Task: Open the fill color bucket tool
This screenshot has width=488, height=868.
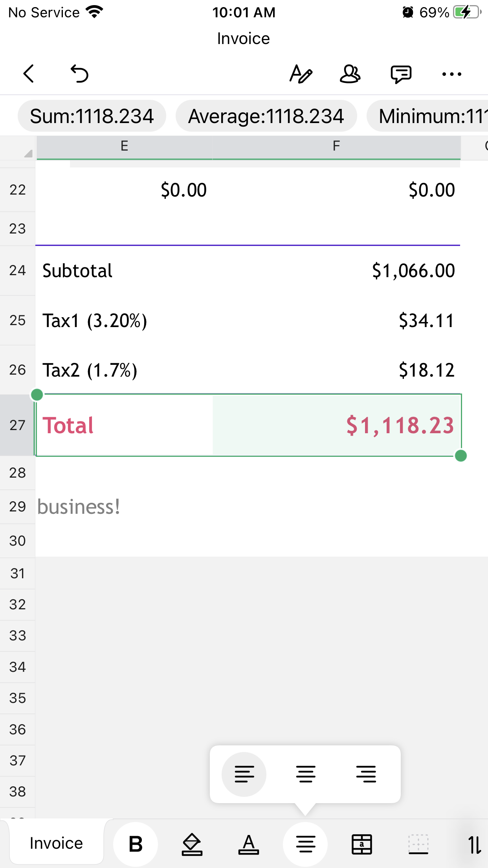Action: [x=192, y=844]
